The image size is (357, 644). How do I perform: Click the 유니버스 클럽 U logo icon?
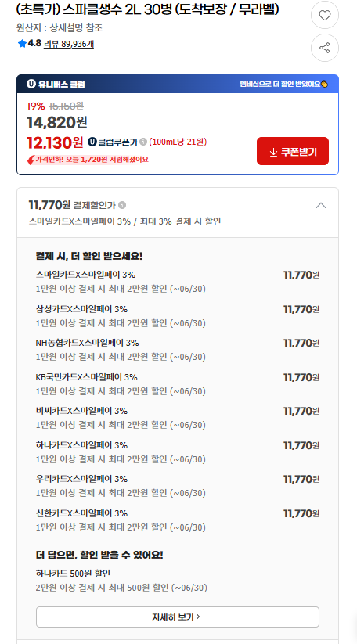coord(31,85)
